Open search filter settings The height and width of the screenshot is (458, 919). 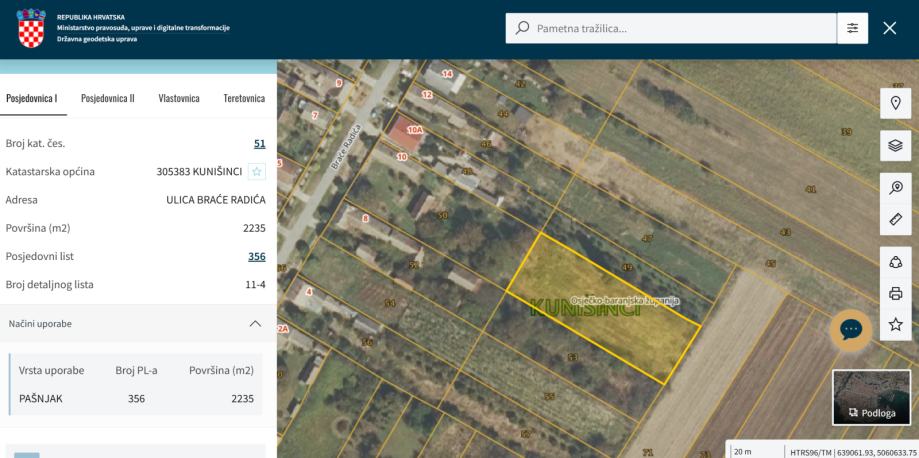(x=852, y=28)
